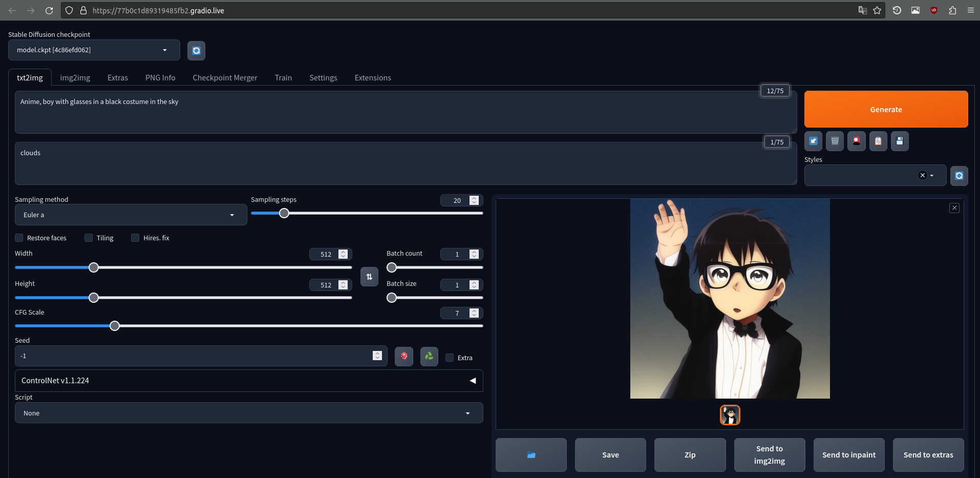Toggle the Tiling checkbox
This screenshot has width=980, height=478.
pos(89,238)
